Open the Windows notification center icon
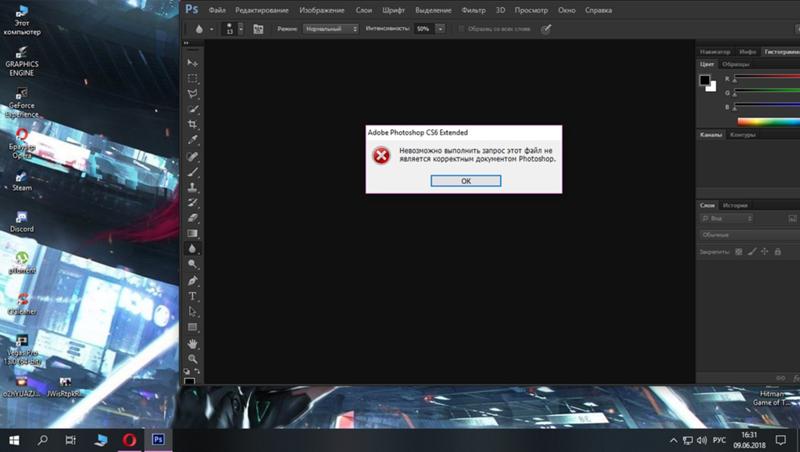The width and height of the screenshot is (800, 452). (x=781, y=440)
